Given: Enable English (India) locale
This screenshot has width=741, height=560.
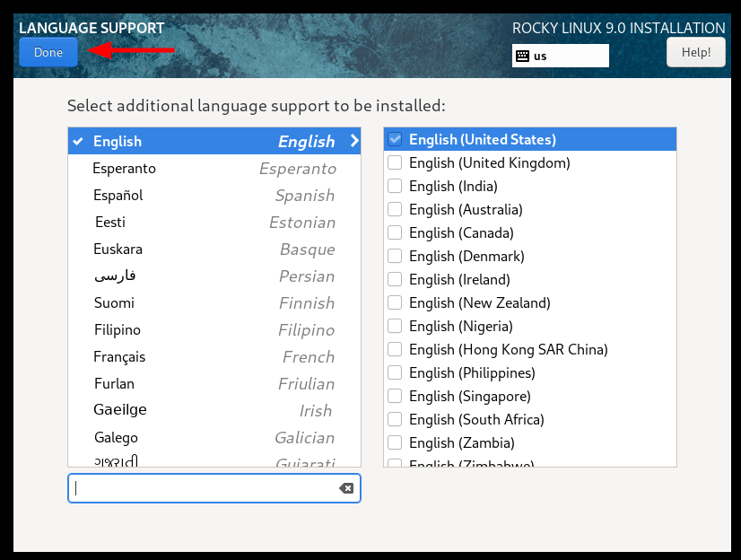Looking at the screenshot, I should 395,186.
